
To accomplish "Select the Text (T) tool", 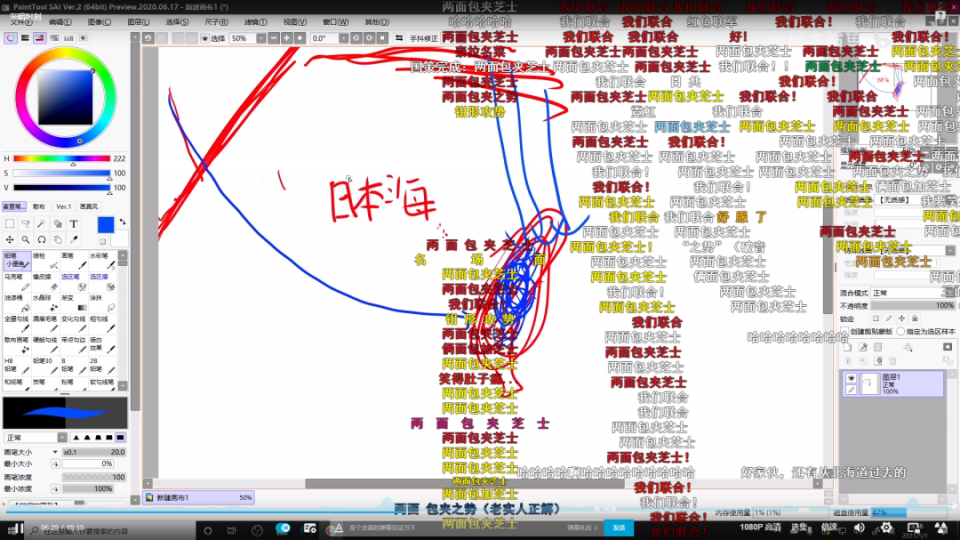I will pos(73,224).
